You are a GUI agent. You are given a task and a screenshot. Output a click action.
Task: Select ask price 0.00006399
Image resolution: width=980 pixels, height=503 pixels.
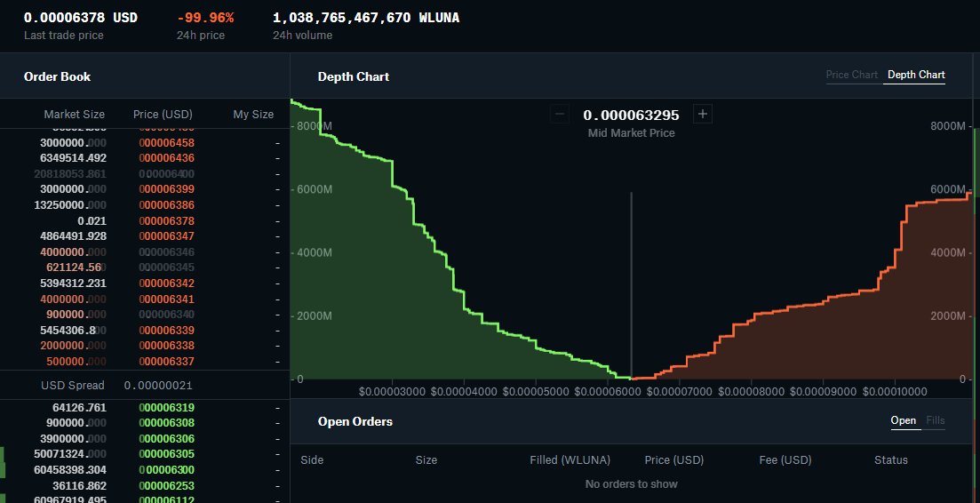point(166,189)
